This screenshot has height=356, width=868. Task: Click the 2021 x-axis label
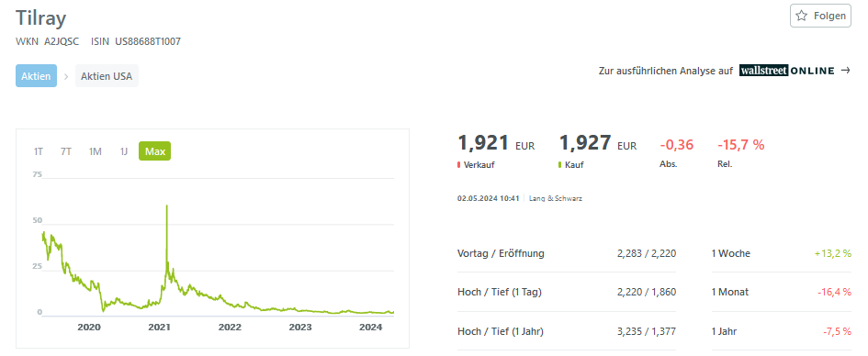pos(160,327)
